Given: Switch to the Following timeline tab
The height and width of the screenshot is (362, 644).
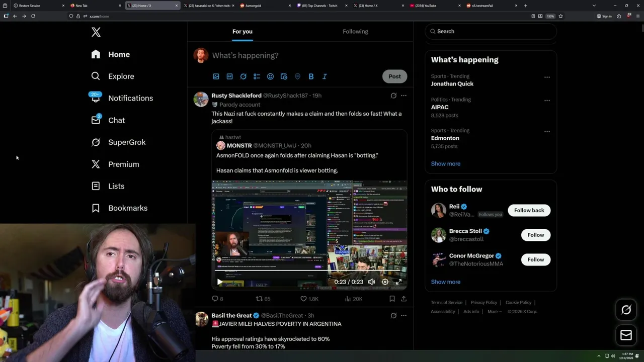Looking at the screenshot, I should 356,31.
